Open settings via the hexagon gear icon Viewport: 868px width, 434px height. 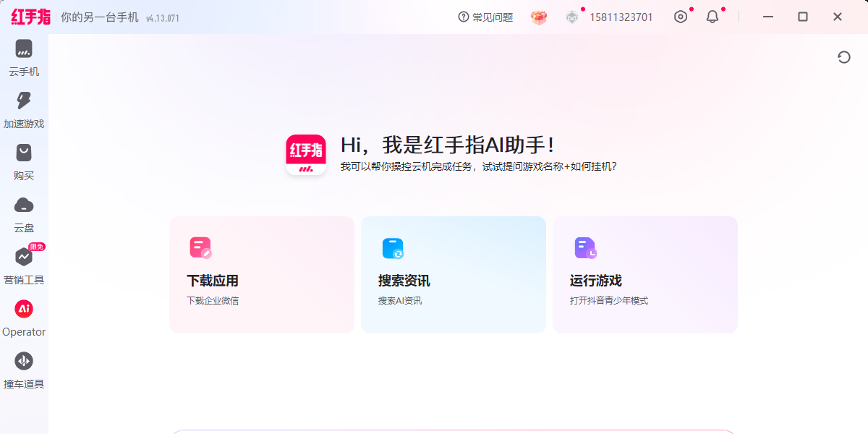(x=681, y=17)
